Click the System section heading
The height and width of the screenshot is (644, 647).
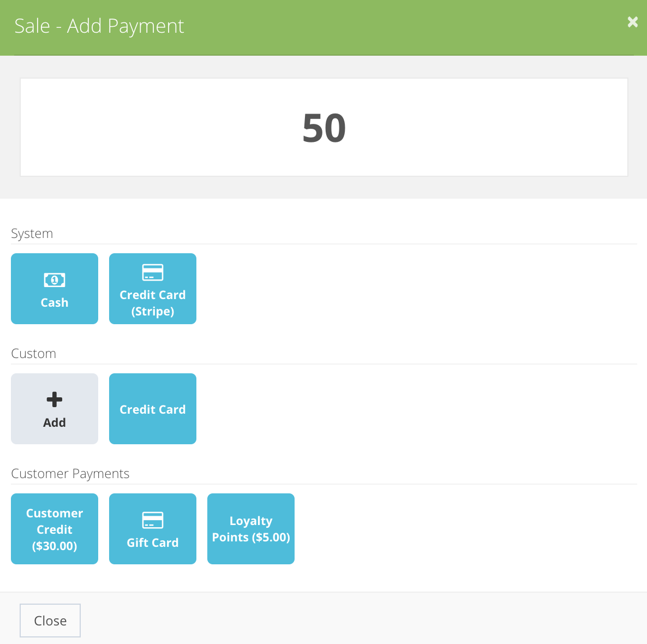pos(32,234)
